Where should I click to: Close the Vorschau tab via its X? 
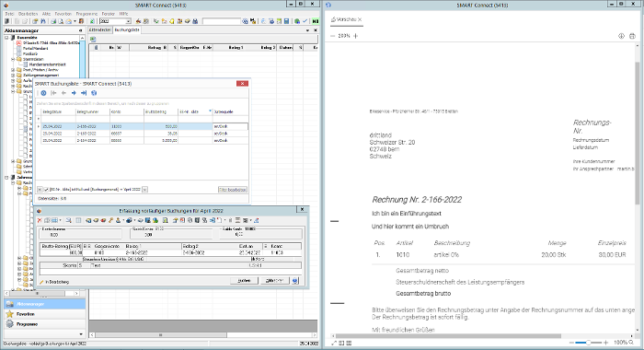[360, 19]
